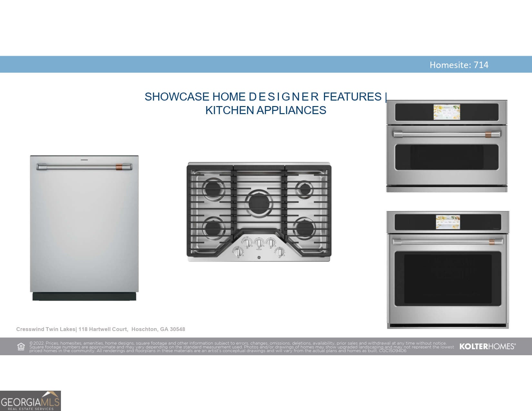
Task: Click the center burner of the cooktop
Action: click(x=259, y=203)
